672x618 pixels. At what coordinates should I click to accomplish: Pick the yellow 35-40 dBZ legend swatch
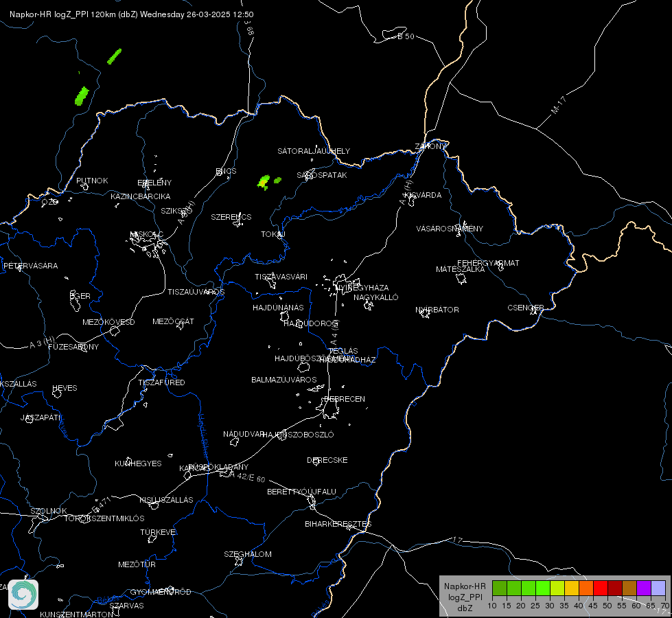pos(571,588)
